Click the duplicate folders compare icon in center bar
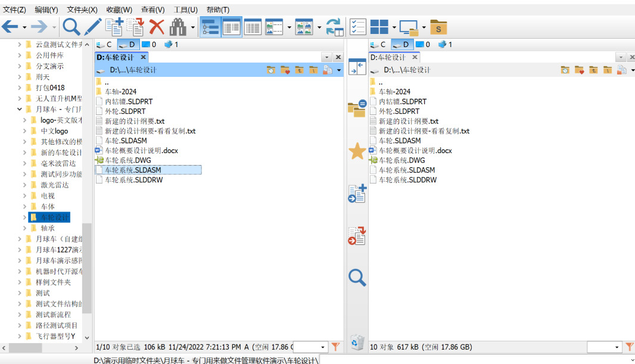The image size is (635, 364). click(357, 108)
